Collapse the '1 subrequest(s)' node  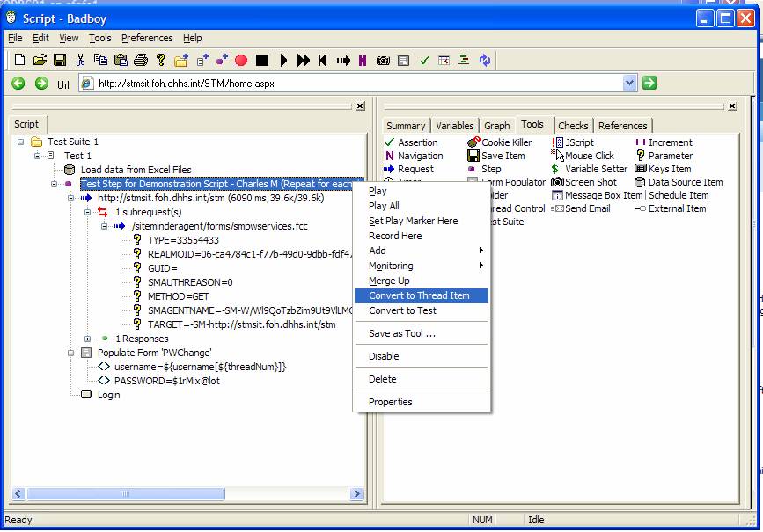coord(88,212)
